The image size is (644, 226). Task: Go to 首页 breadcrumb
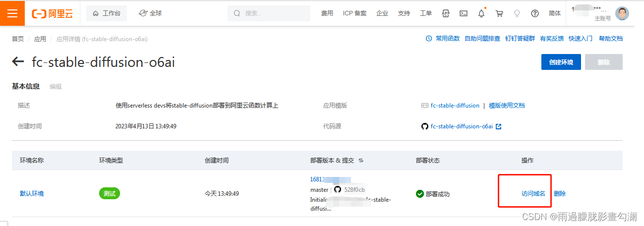[x=18, y=39]
